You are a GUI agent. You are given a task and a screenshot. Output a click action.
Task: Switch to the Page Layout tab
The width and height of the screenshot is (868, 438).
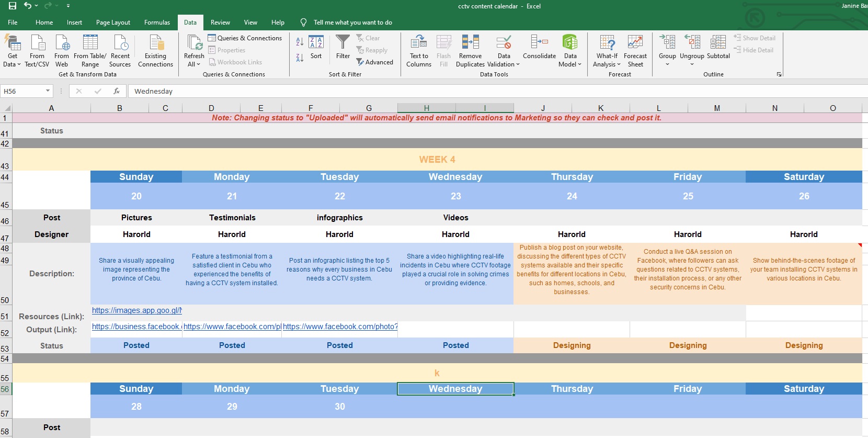pos(113,23)
